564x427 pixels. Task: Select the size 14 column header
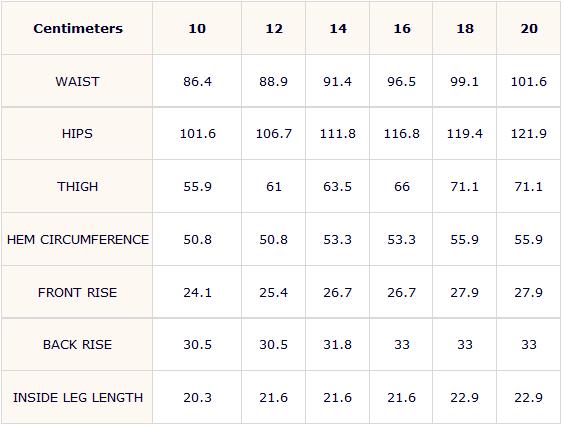338,28
